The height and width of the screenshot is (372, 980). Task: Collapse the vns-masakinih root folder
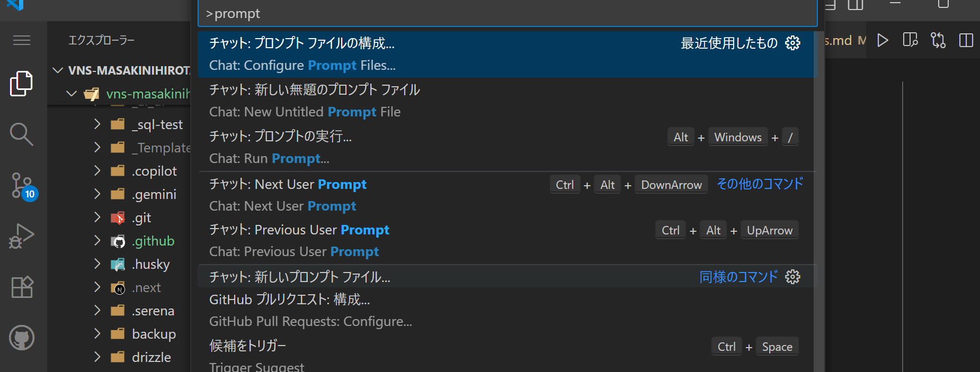click(x=72, y=94)
